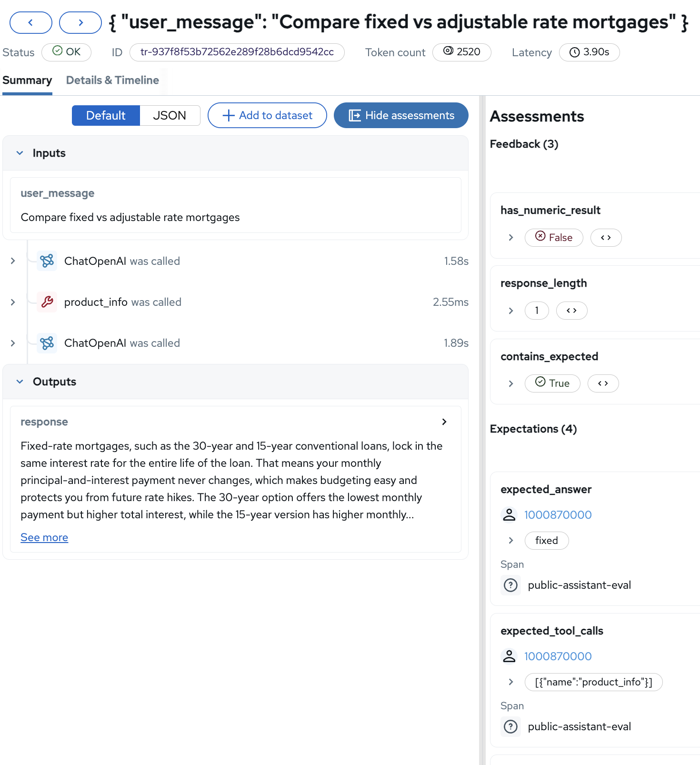Select the Summary tab
This screenshot has height=765, width=700.
[27, 81]
